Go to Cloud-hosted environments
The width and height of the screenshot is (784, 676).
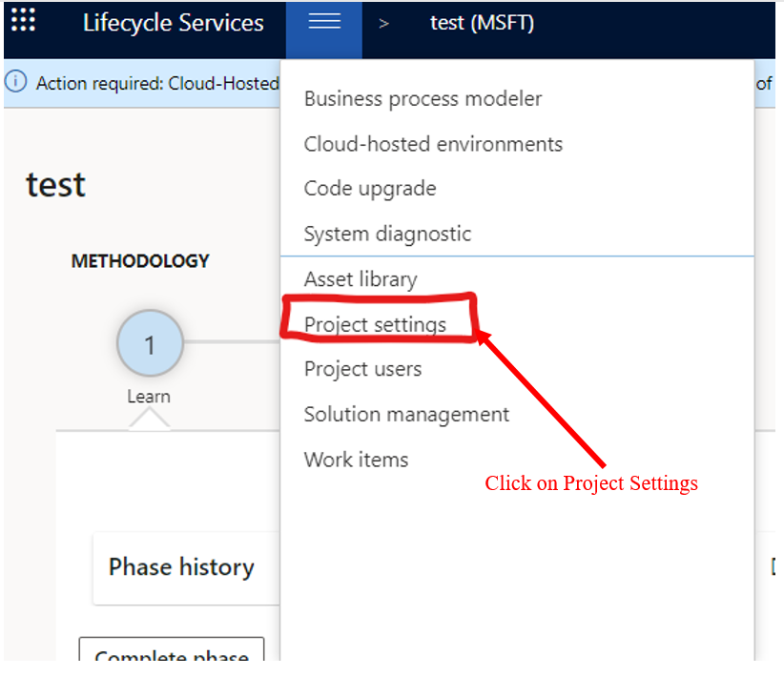click(433, 144)
